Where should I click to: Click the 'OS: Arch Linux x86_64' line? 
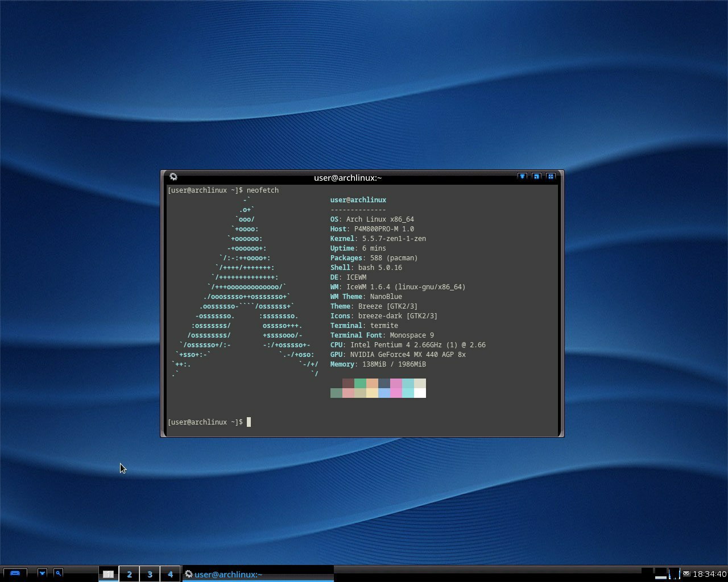click(x=372, y=219)
